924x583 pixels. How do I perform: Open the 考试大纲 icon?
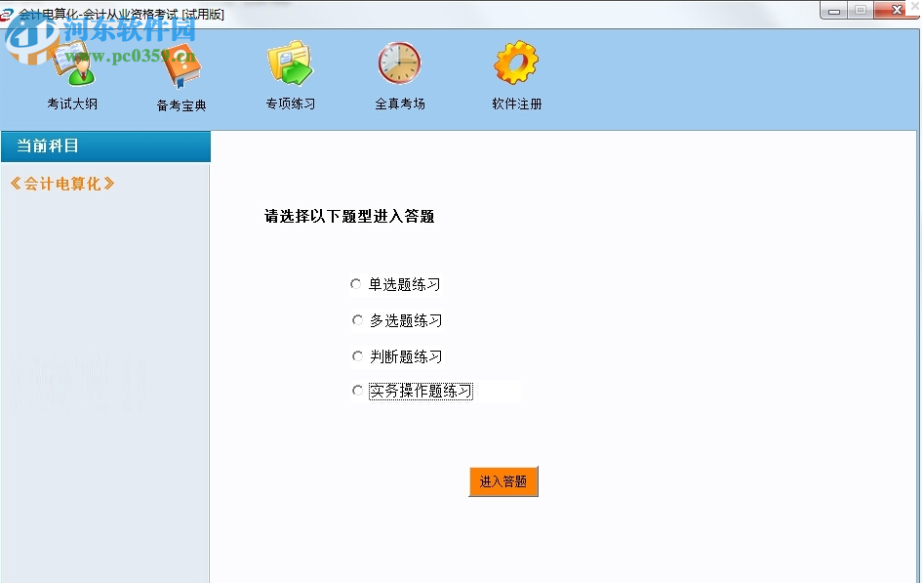click(73, 64)
